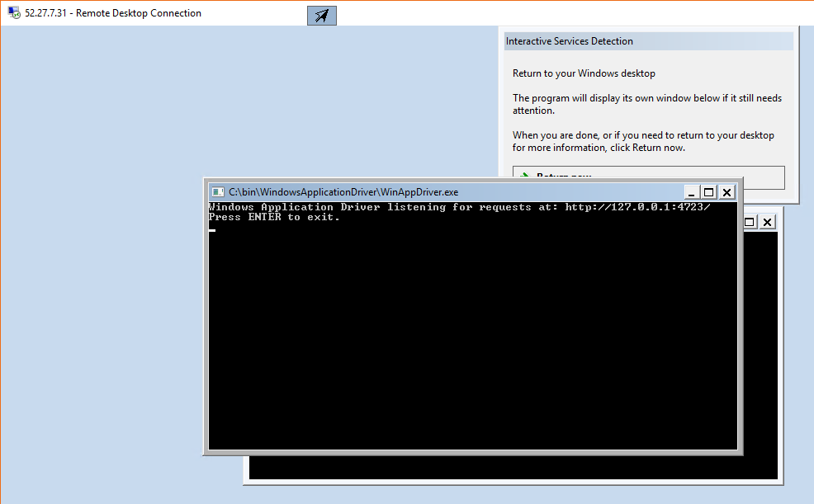Viewport: 814px width, 504px height.
Task: Click the connection quality icon on the RDP bar
Action: [321, 15]
